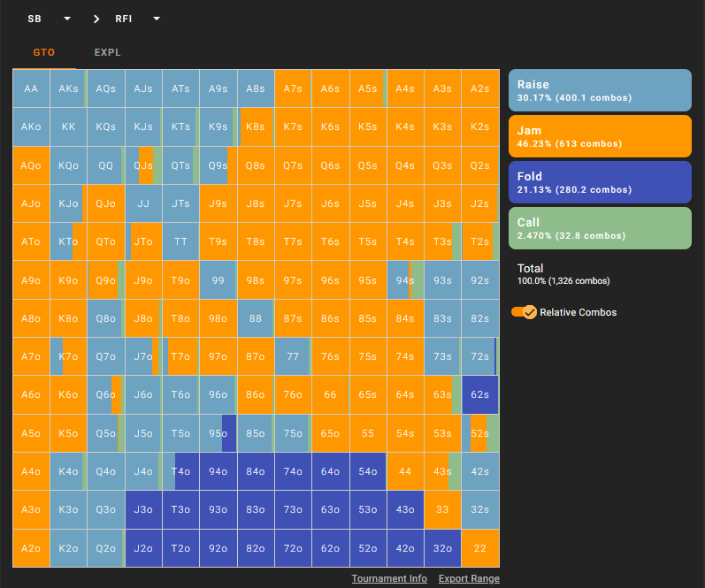Switch to the GTO tab
The height and width of the screenshot is (588, 705).
click(x=44, y=52)
